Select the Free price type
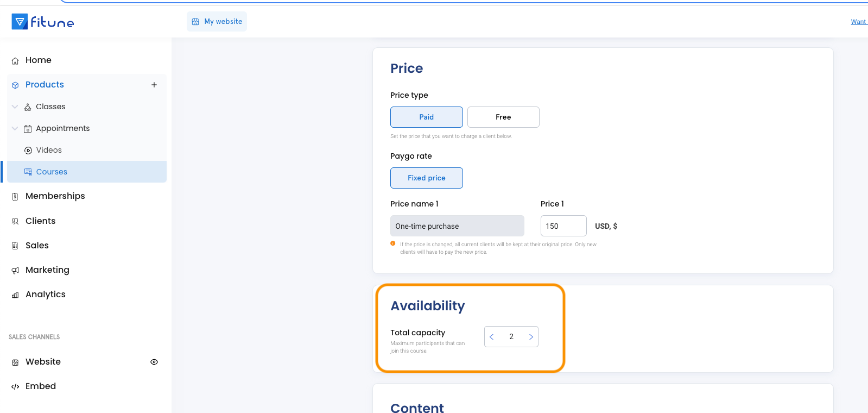 [x=503, y=117]
